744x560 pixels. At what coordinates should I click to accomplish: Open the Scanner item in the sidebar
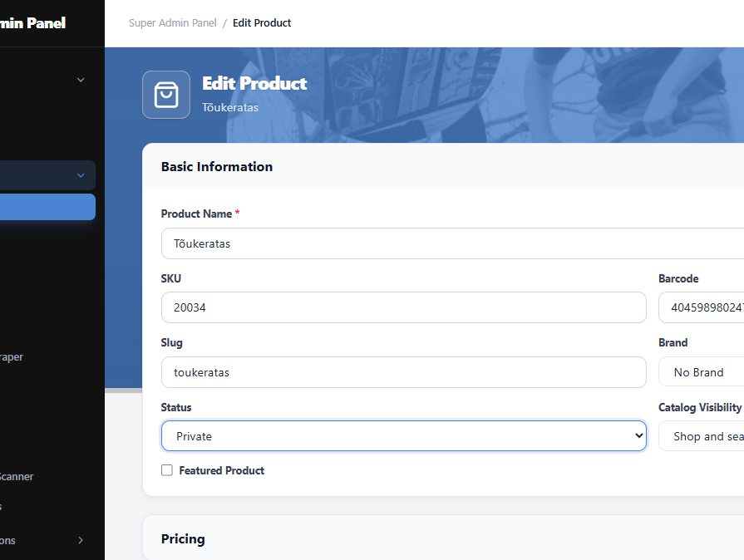point(17,477)
